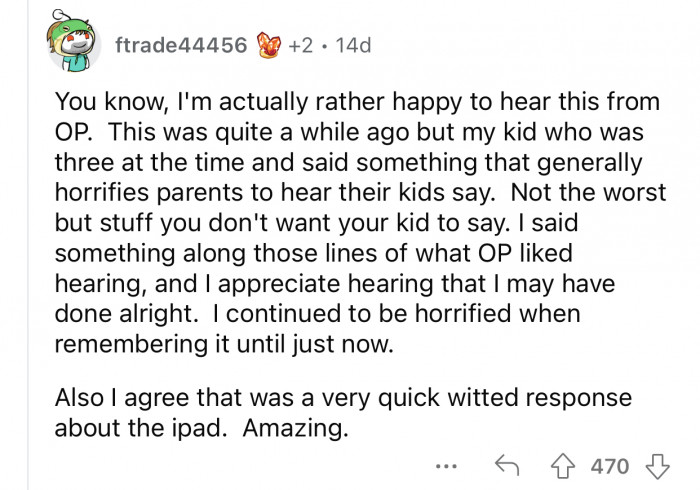Click the commenter's Snoo avatar
This screenshot has width=700, height=490.
(x=73, y=46)
